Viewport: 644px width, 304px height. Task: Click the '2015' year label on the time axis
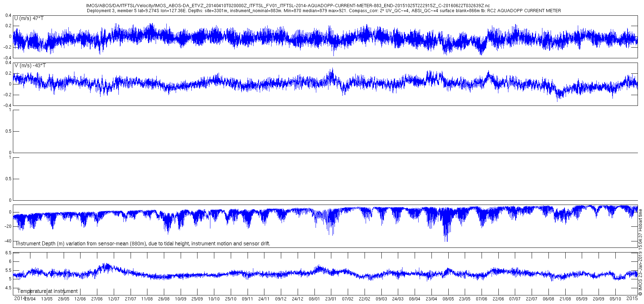pos(632,298)
